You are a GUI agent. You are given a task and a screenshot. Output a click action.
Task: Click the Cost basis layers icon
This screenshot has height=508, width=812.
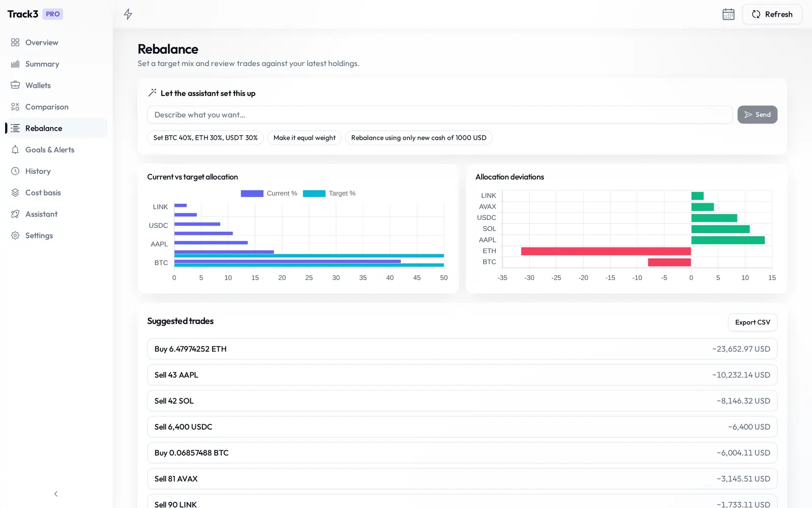click(x=15, y=193)
